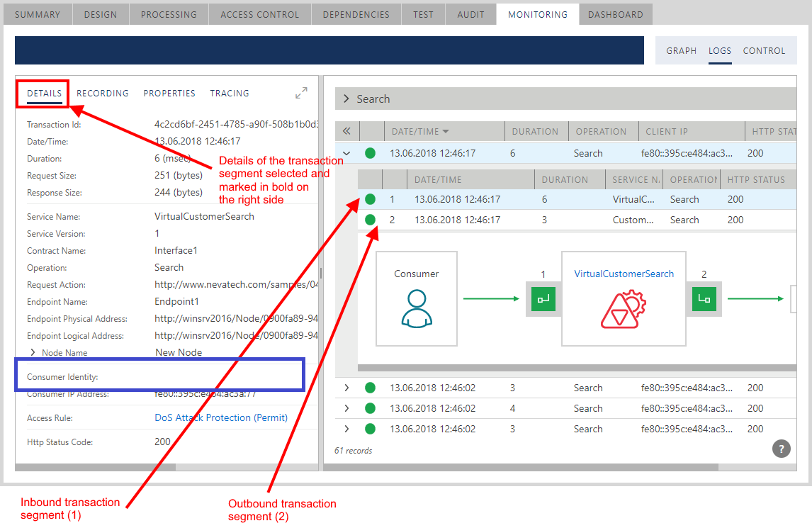Collapse columns with double chevron icon
This screenshot has width=812, height=528.
point(346,131)
